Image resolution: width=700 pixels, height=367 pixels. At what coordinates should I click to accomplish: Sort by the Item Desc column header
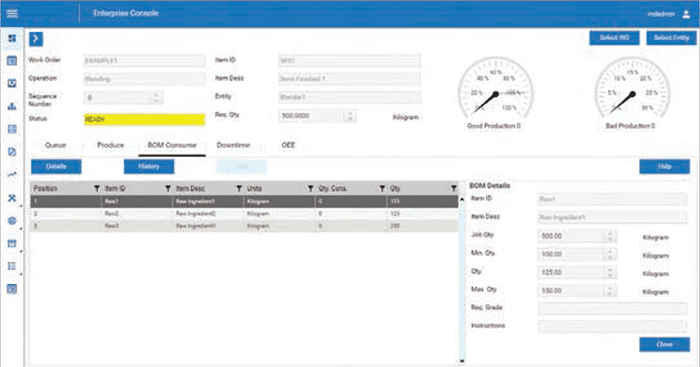click(x=191, y=189)
